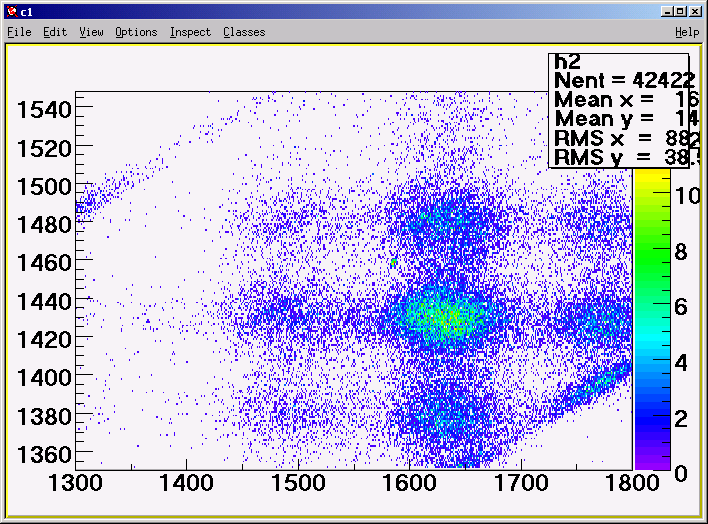The height and width of the screenshot is (524, 708).
Task: Click the Mean x stats line
Action: pyautogui.click(x=626, y=100)
